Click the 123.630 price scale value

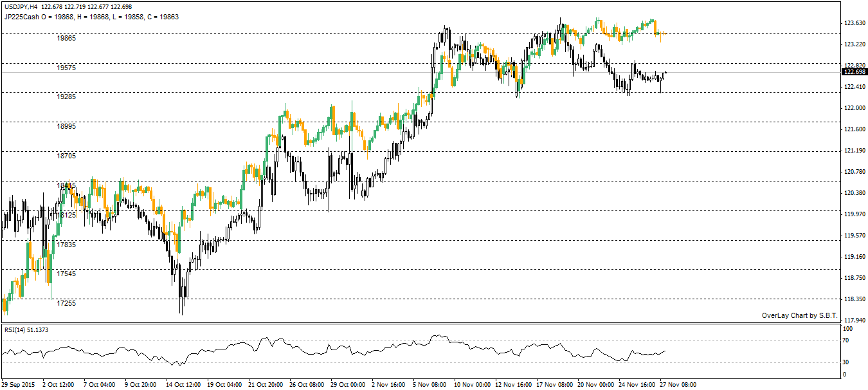[x=854, y=23]
